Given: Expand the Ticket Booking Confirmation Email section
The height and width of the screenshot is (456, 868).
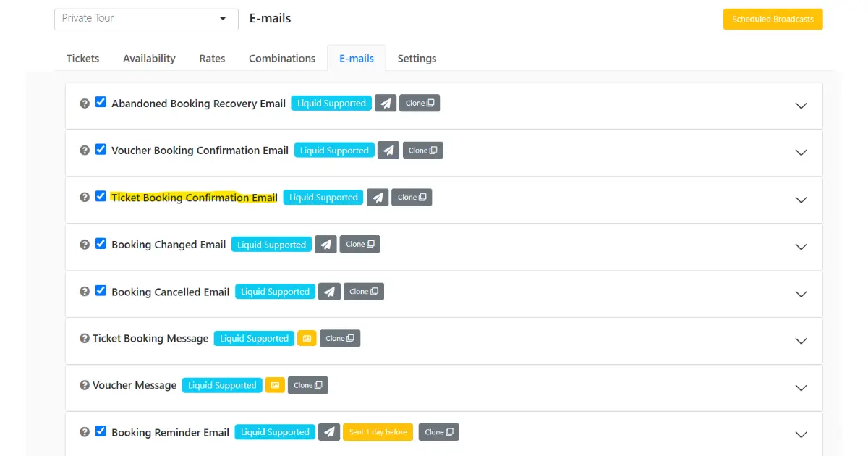Looking at the screenshot, I should 801,200.
